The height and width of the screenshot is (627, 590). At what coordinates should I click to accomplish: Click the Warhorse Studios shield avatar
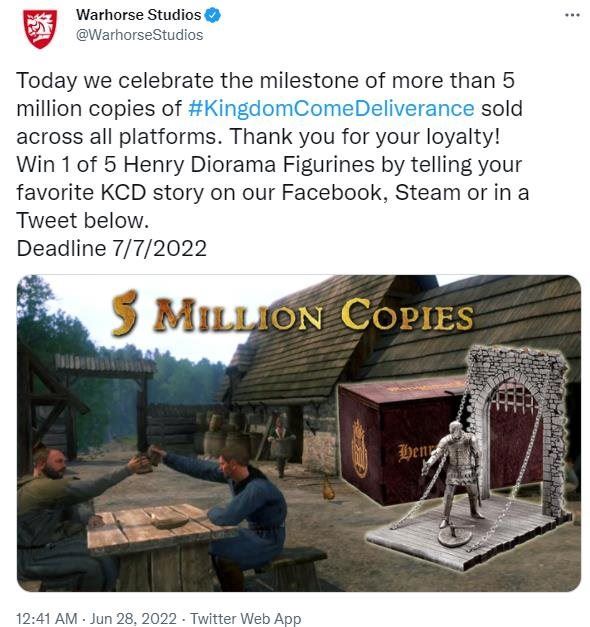[40, 29]
